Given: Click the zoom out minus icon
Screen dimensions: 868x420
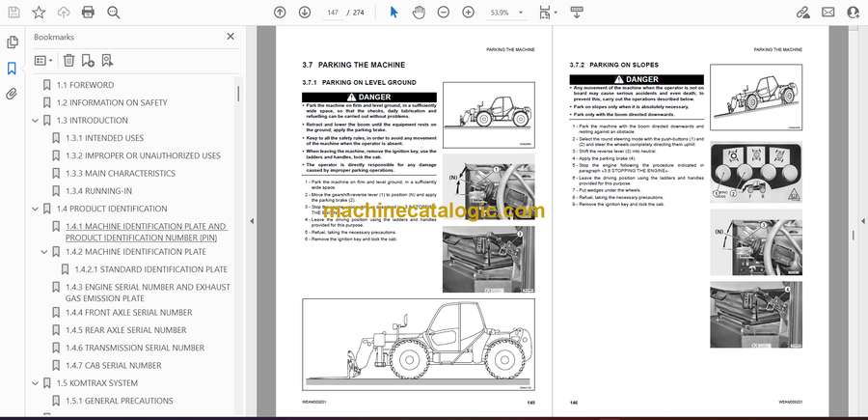Looking at the screenshot, I should click(444, 12).
